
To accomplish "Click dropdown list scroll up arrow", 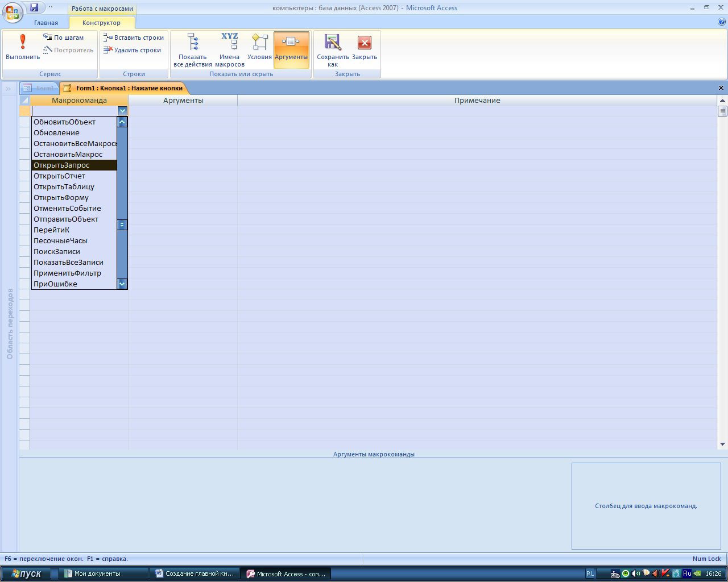I will click(122, 122).
